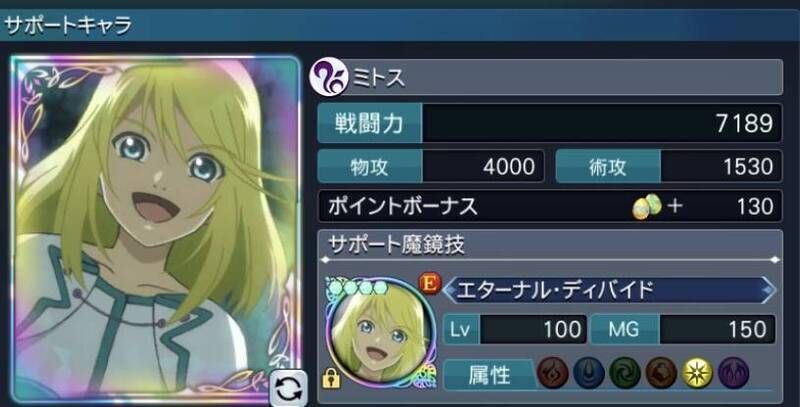Tap the ポイントボーナス row
This screenshot has width=800, height=407.
(550, 206)
